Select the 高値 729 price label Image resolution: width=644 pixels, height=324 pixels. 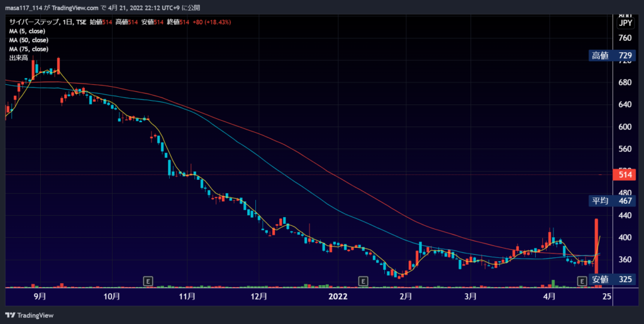point(611,55)
